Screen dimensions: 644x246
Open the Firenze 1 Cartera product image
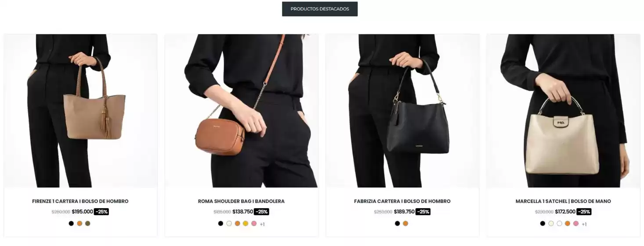click(80, 111)
